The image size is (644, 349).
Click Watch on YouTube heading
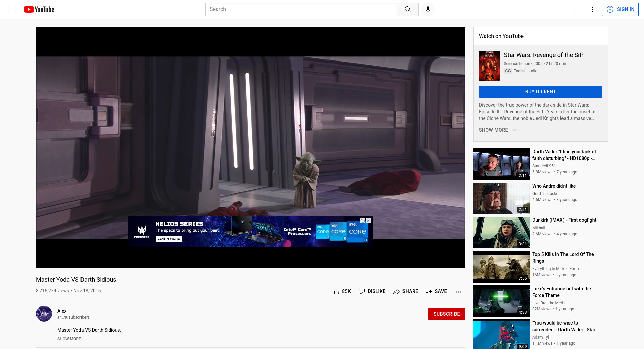coord(501,36)
